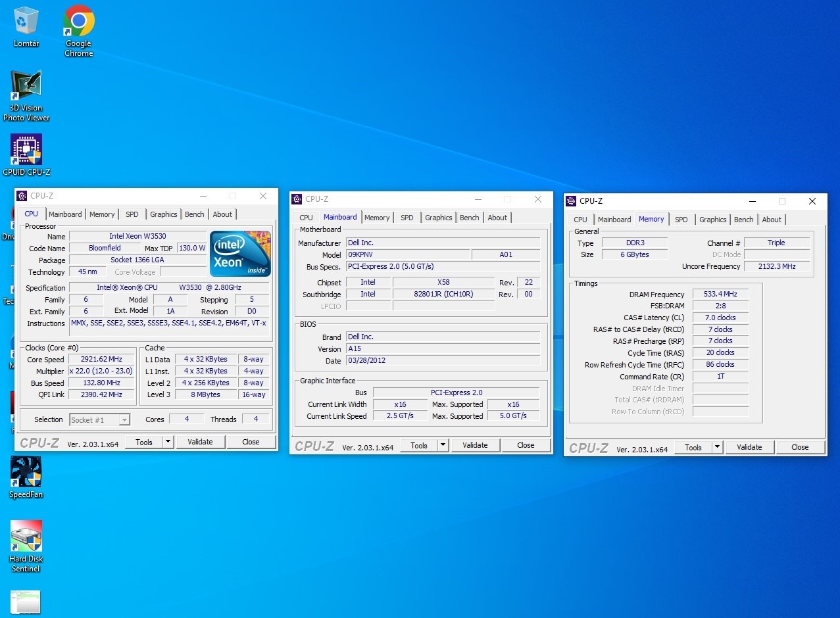Viewport: 840px width, 618px height.
Task: Click Uncore Frequency value 2132.3 MHz
Action: tap(777, 267)
